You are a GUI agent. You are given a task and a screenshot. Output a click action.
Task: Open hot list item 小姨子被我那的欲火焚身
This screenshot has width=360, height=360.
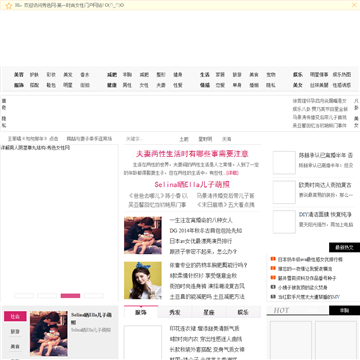[x=303, y=287]
